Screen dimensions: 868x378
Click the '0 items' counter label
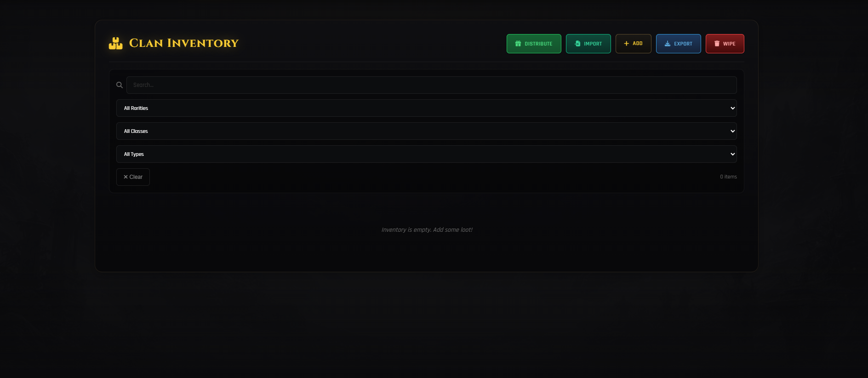click(728, 177)
